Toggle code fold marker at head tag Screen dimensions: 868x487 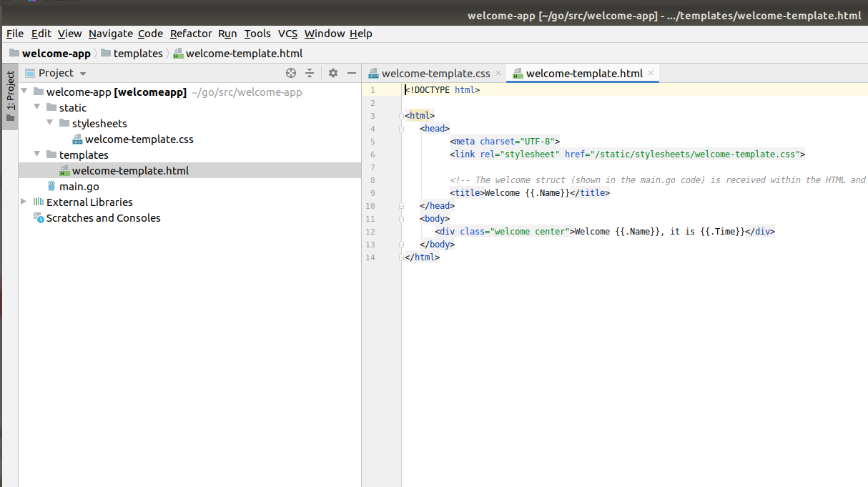point(402,129)
